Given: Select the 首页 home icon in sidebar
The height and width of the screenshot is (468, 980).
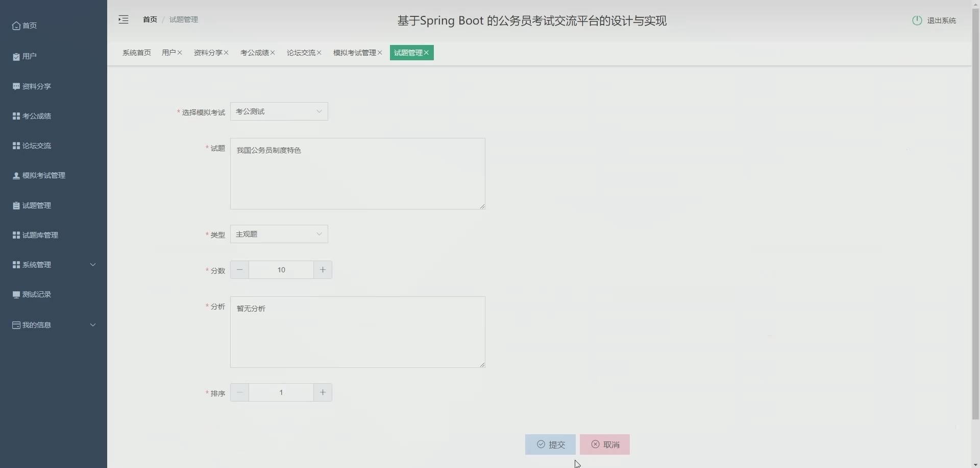Looking at the screenshot, I should pos(16,26).
